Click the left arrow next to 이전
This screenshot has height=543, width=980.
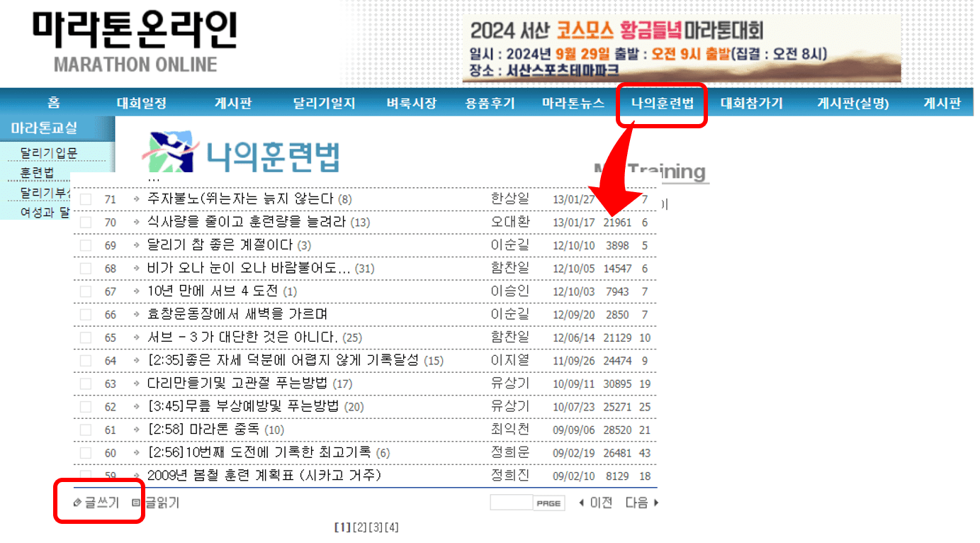coord(581,502)
